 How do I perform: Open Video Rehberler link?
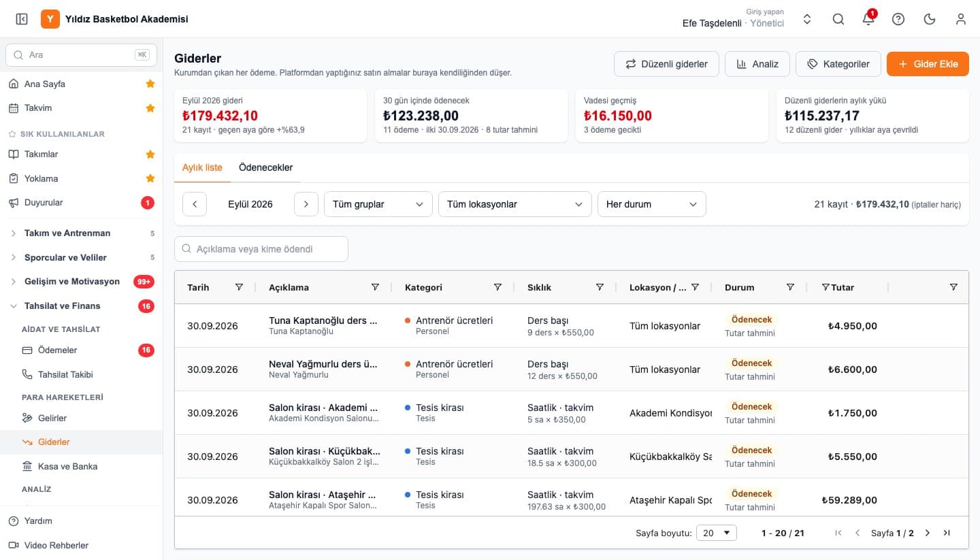(x=82, y=545)
